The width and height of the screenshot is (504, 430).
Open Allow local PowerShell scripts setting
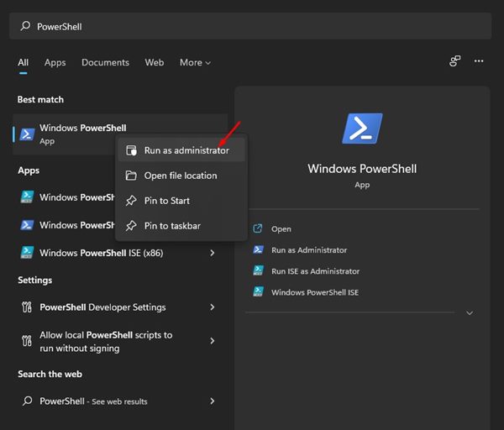119,341
